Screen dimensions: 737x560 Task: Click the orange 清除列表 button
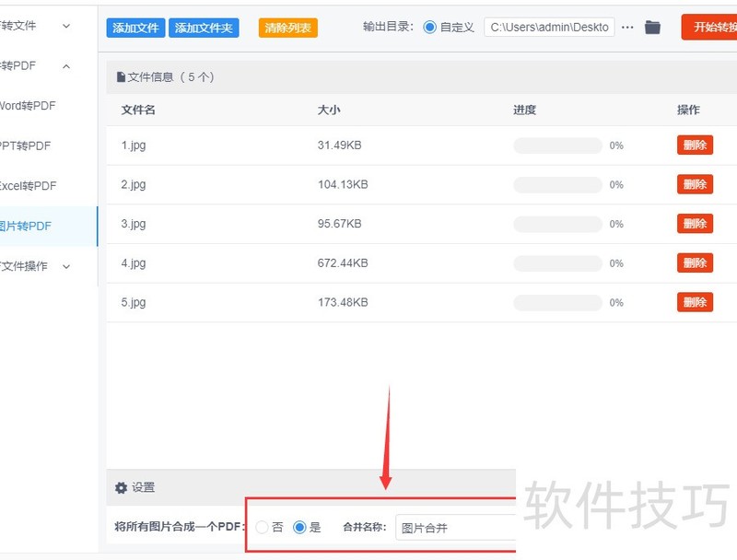[x=288, y=29]
